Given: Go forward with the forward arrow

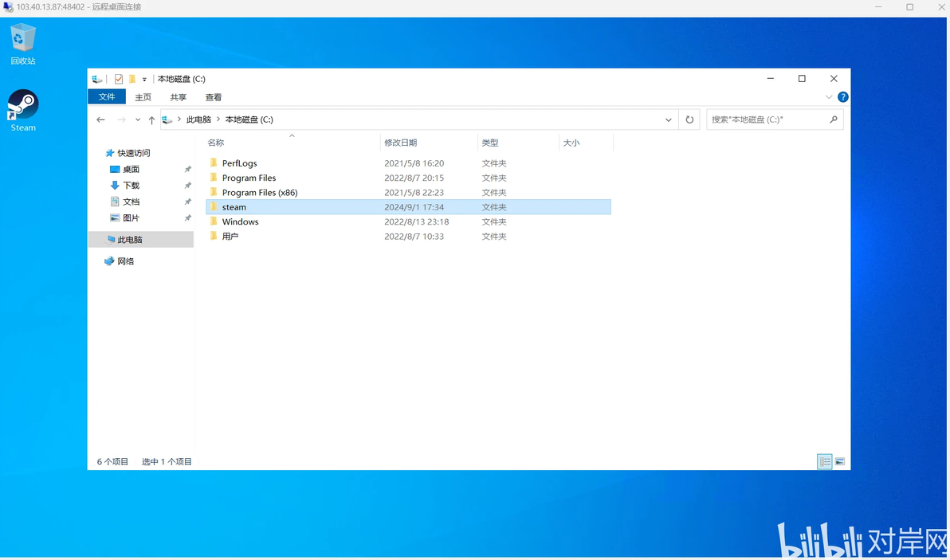Looking at the screenshot, I should 121,119.
